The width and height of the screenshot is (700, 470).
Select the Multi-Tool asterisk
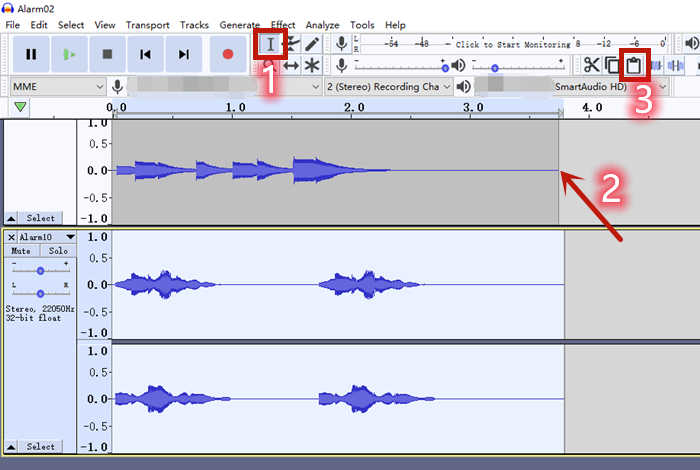point(312,66)
